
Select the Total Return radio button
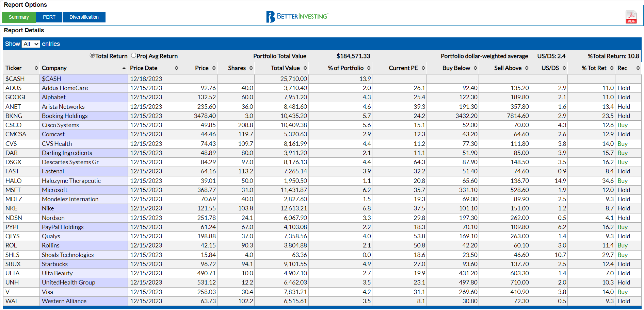[92, 55]
